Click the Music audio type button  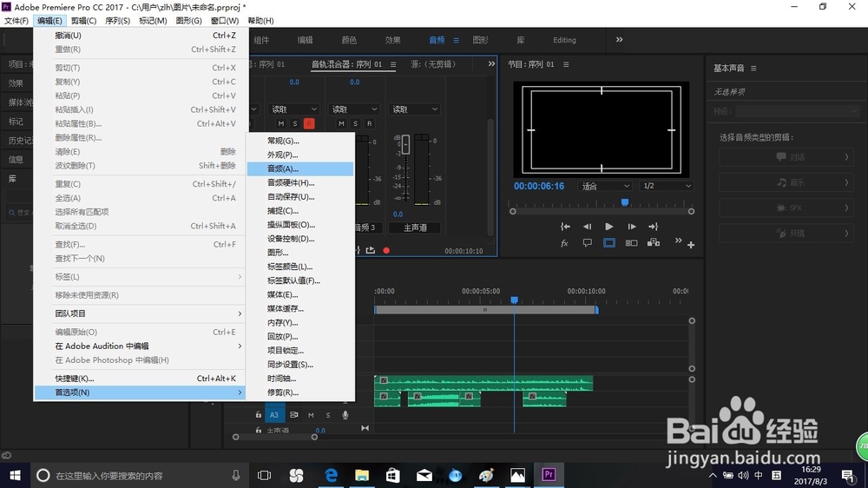pos(786,182)
